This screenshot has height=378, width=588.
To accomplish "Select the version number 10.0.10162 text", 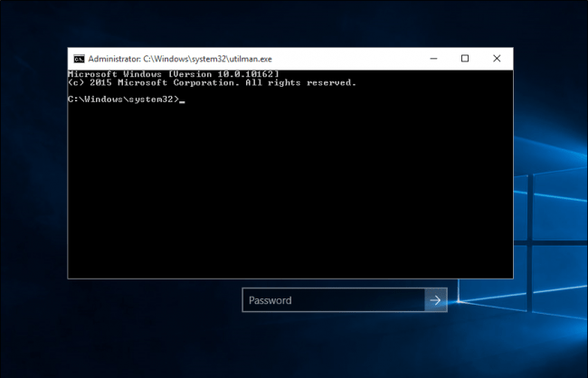I will click(x=247, y=73).
